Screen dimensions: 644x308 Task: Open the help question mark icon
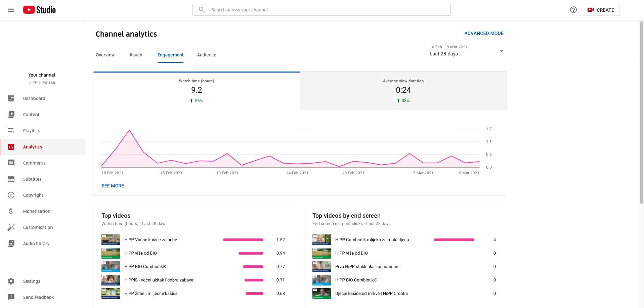tap(573, 10)
